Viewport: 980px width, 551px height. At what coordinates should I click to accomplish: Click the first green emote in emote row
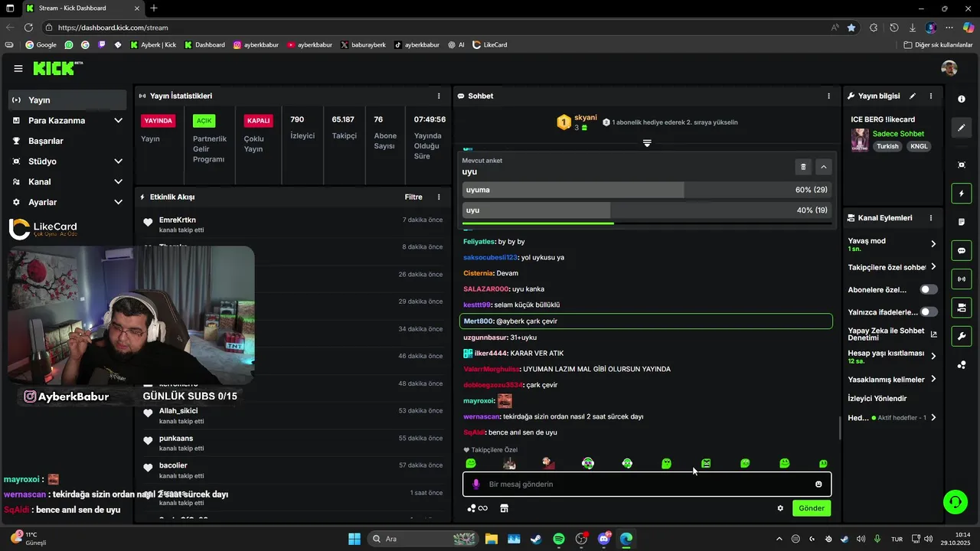click(471, 463)
